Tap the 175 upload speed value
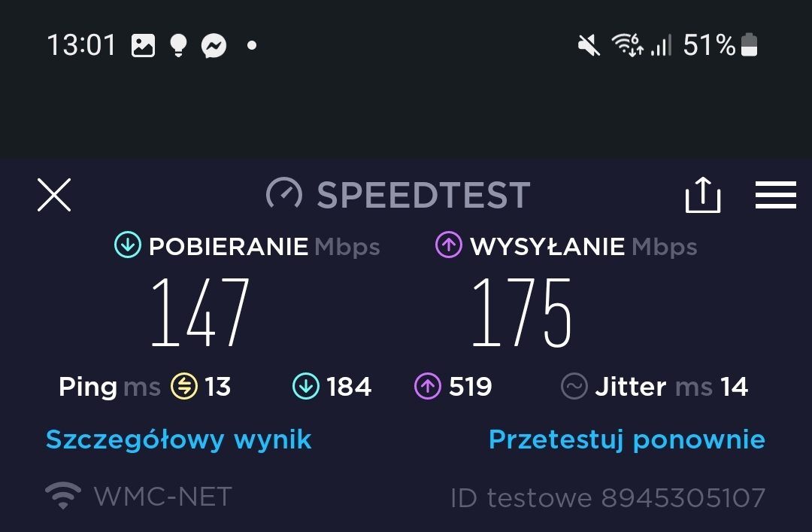The height and width of the screenshot is (532, 812). click(522, 312)
